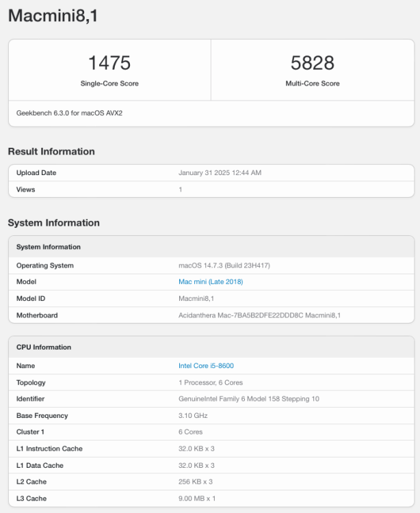This screenshot has width=420, height=513.
Task: Click the 6 Cores cluster value
Action: tap(190, 432)
